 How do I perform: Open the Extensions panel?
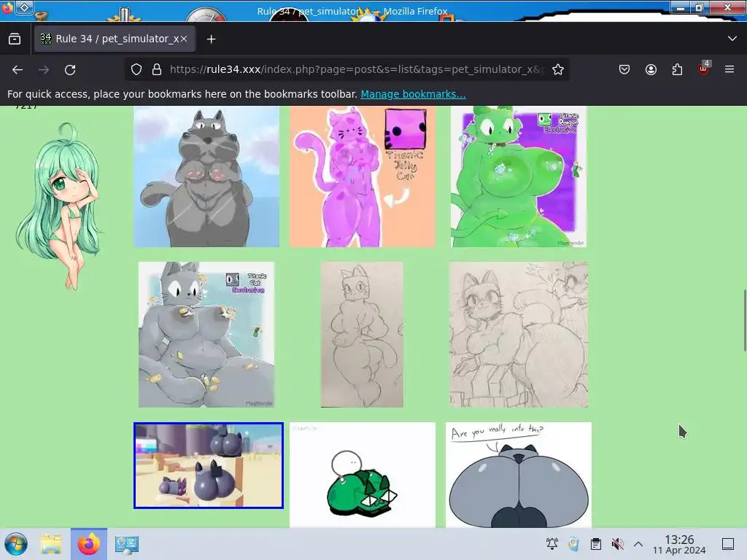point(677,69)
